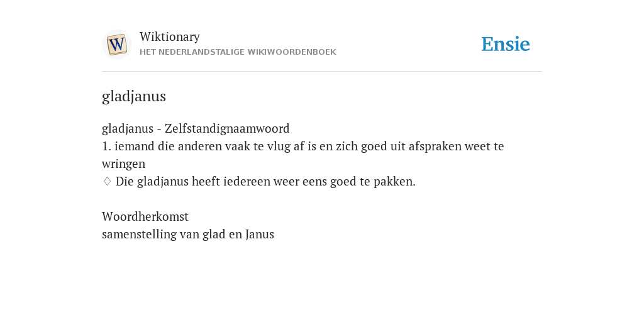Image resolution: width=644 pixels, height=322 pixels.
Task: Click the word Zelfstandignaamwoord
Action: pyautogui.click(x=227, y=128)
